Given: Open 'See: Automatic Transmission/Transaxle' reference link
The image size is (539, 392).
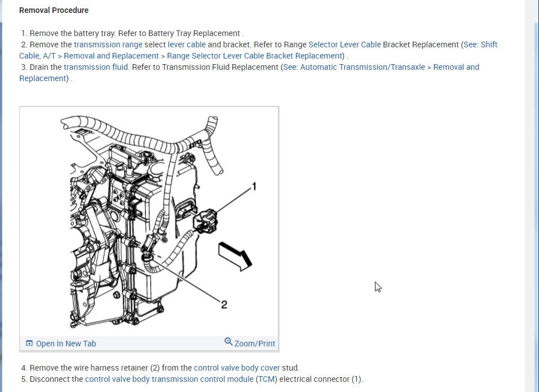Looking at the screenshot, I should [x=354, y=67].
